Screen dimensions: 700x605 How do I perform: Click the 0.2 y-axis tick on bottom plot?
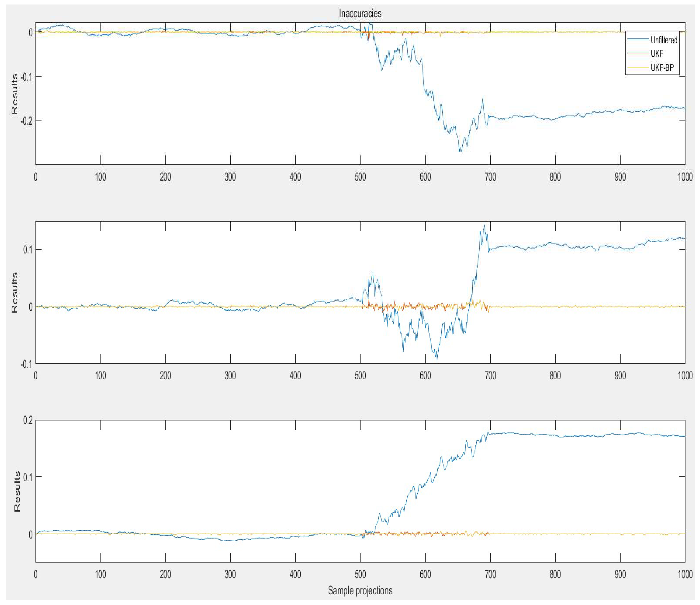point(28,420)
